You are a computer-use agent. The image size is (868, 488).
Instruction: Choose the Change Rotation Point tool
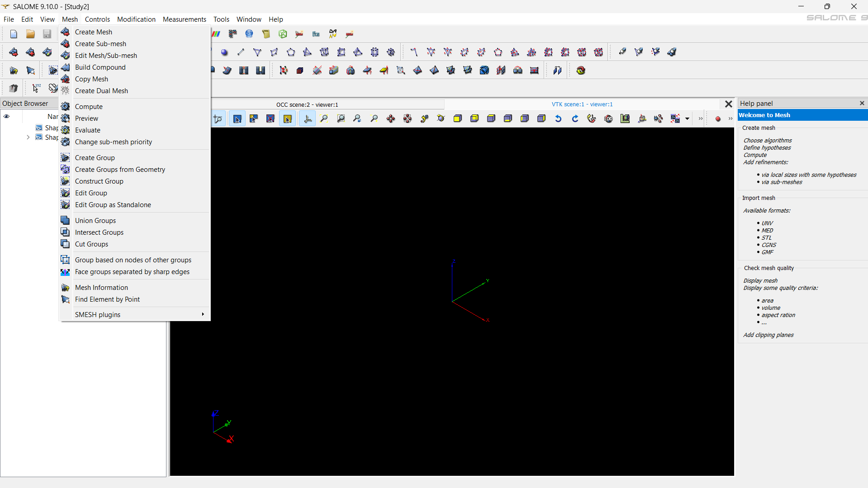pyautogui.click(x=424, y=119)
